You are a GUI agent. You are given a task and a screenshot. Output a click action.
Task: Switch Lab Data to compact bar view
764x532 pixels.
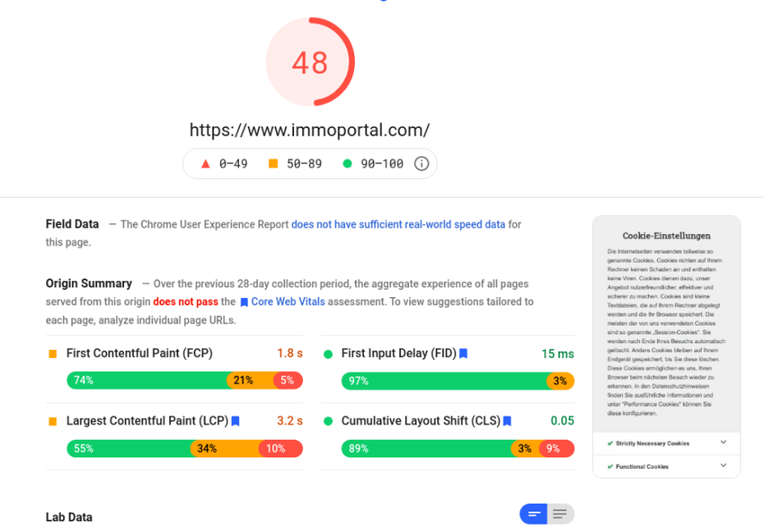(534, 514)
